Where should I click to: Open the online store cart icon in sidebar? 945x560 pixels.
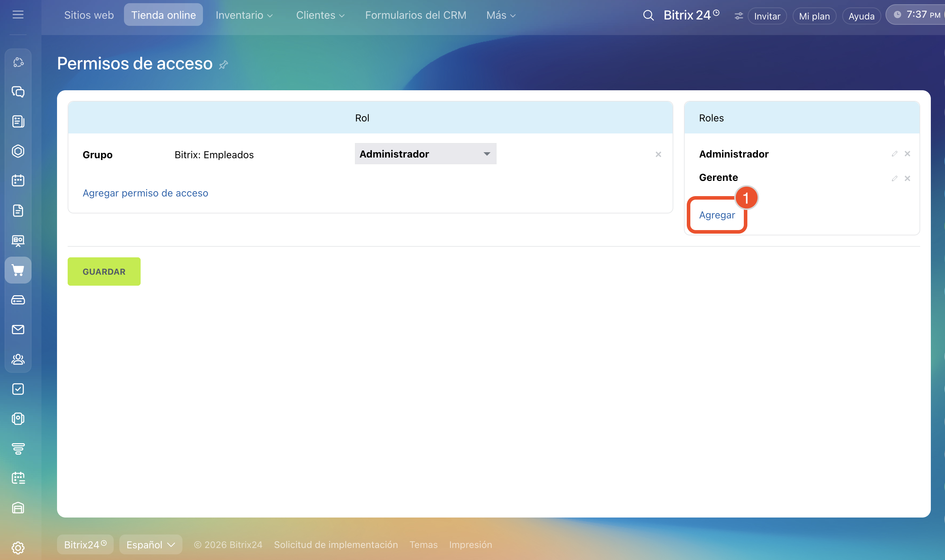click(18, 270)
